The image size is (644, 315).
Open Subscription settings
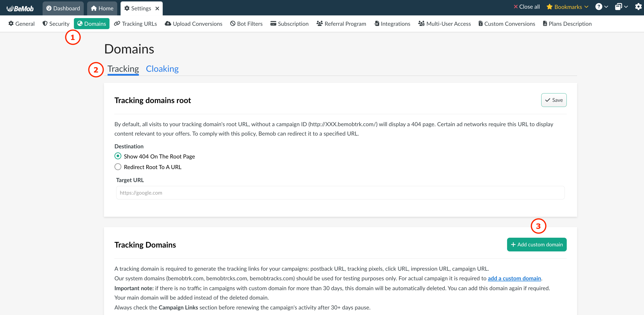(290, 24)
